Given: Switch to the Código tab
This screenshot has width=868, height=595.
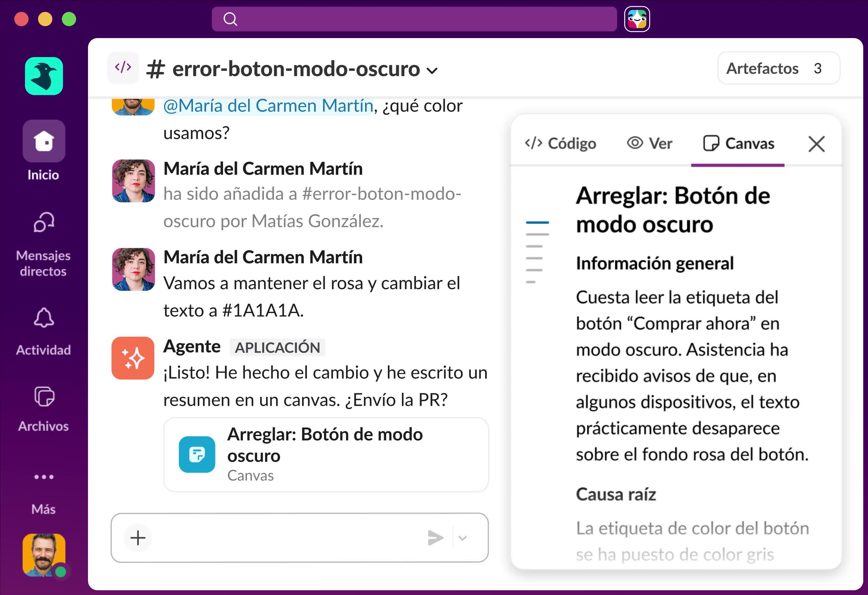Looking at the screenshot, I should 560,143.
